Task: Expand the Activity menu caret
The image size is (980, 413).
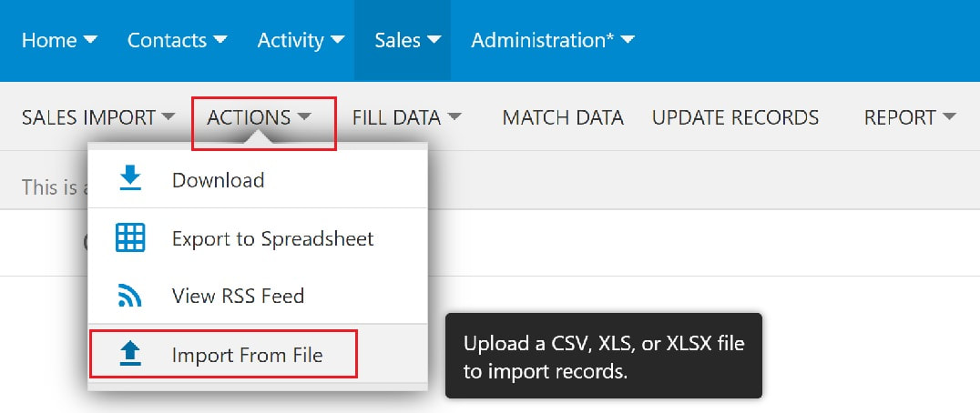Action: (x=337, y=40)
